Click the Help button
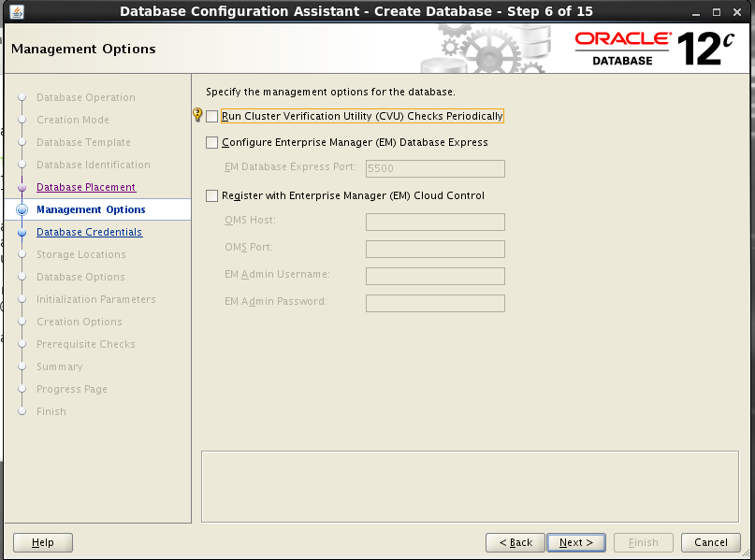The image size is (755, 560). tap(43, 542)
